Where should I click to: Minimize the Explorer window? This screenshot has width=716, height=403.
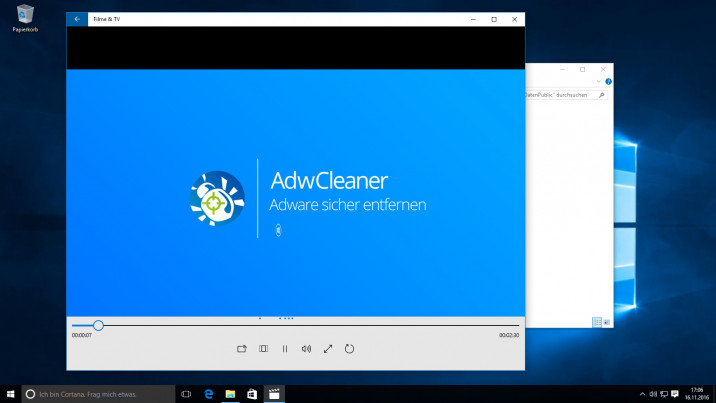click(x=563, y=69)
